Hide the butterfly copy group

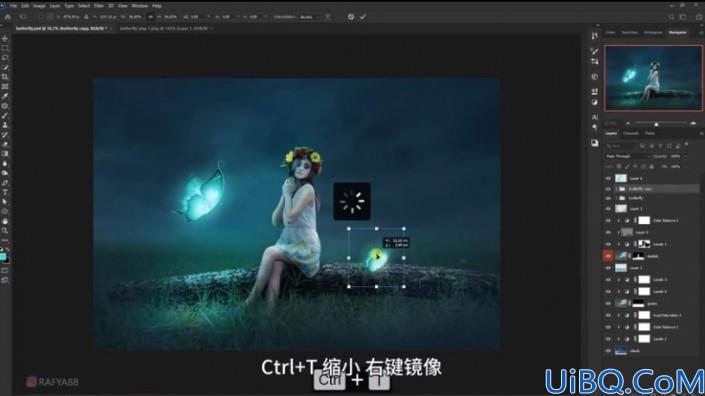(608, 189)
